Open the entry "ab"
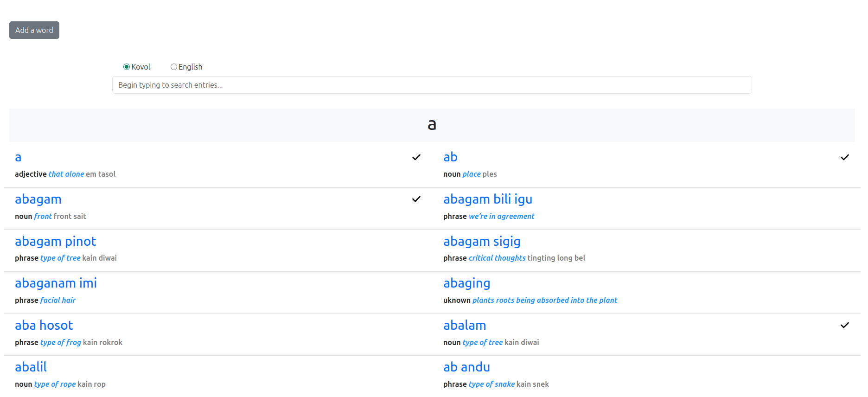Image resolution: width=868 pixels, height=397 pixels. click(x=450, y=157)
